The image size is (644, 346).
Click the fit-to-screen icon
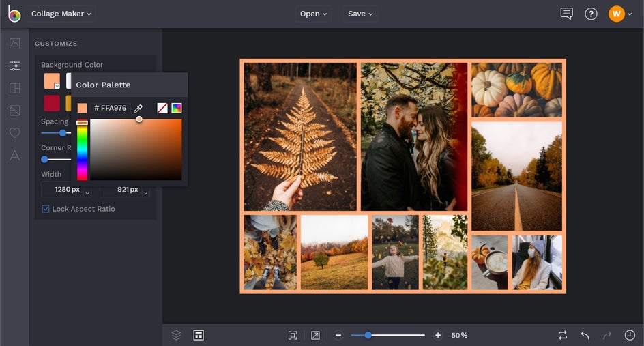click(293, 335)
